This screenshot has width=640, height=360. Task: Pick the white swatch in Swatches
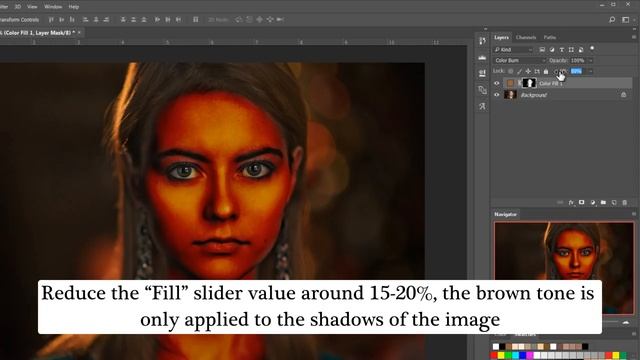496,347
